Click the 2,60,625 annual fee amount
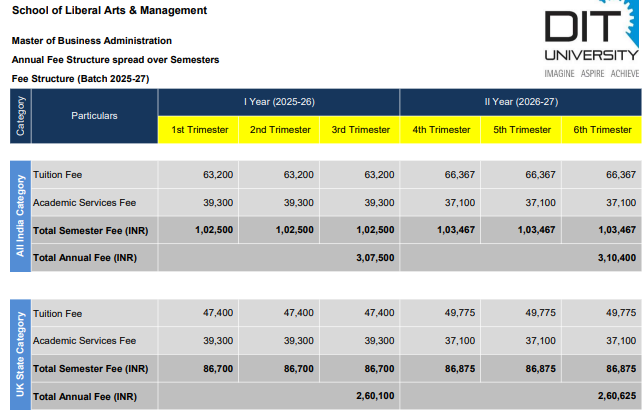Image resolution: width=644 pixels, height=418 pixels. pos(616,396)
